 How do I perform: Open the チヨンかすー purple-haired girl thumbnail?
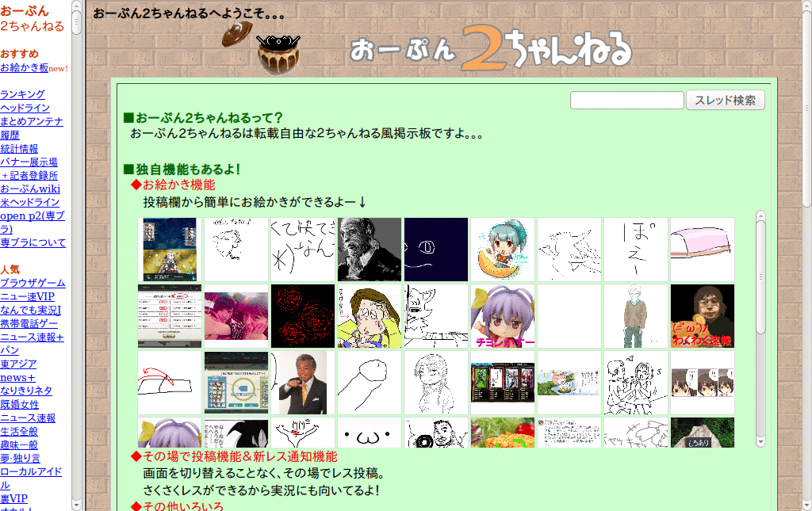tap(503, 316)
